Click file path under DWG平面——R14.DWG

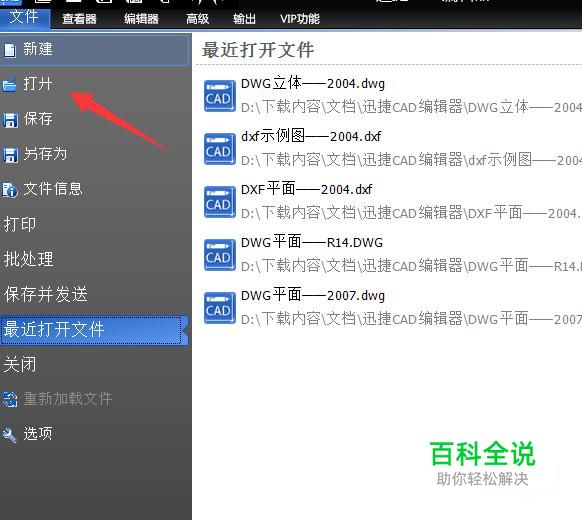411,266
